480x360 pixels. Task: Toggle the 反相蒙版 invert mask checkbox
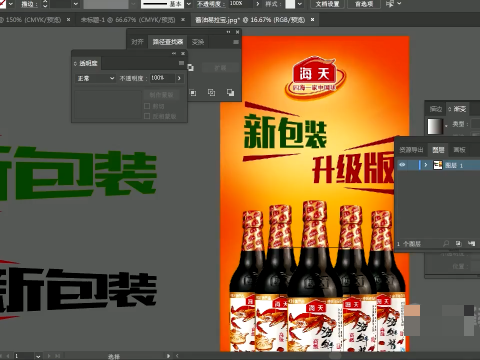coord(147,116)
